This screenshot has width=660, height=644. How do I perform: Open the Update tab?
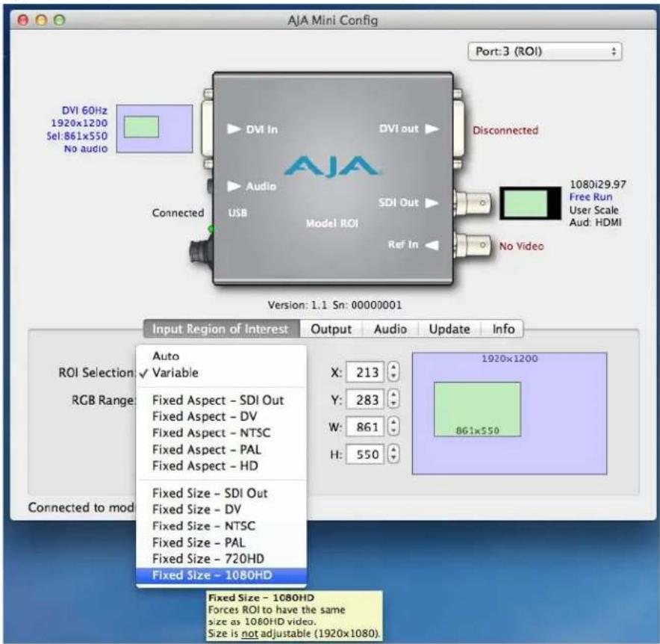coord(449,329)
